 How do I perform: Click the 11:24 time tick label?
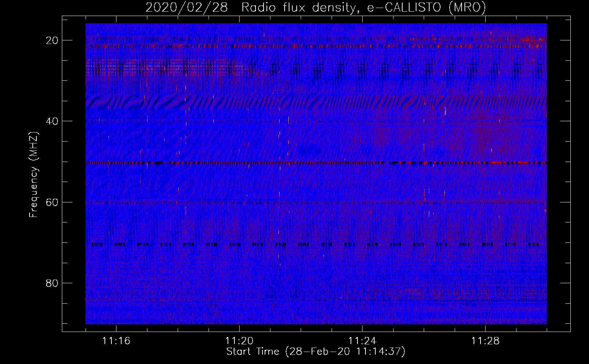(363, 341)
